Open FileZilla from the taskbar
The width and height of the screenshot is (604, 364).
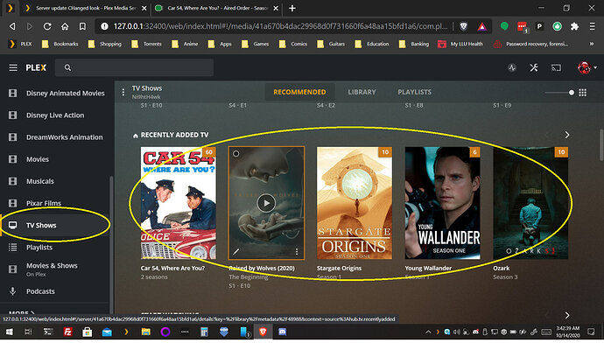pos(67,332)
